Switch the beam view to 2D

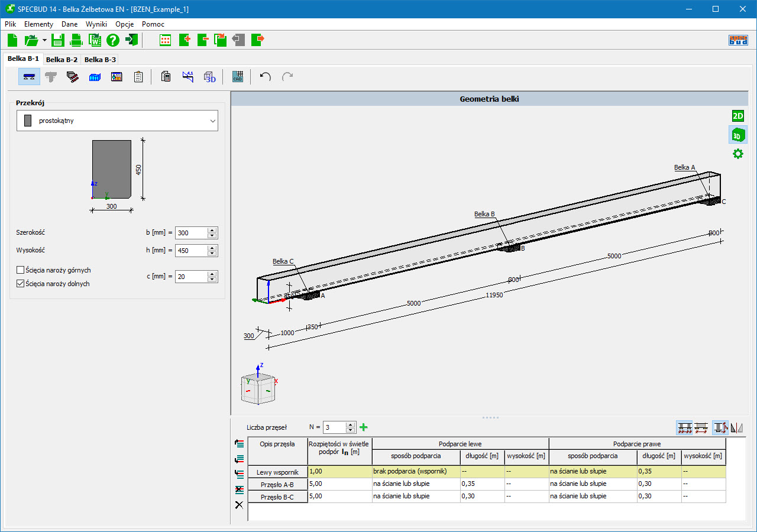pyautogui.click(x=737, y=116)
